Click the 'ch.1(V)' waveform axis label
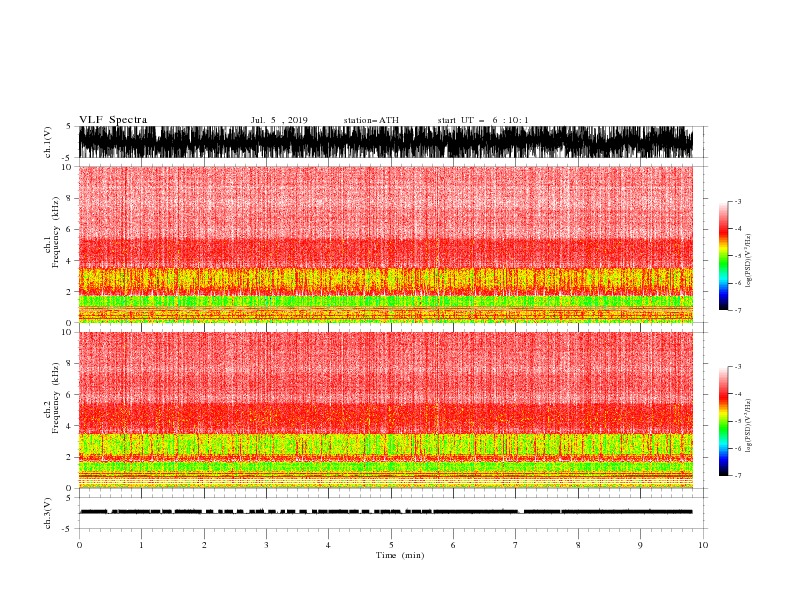 point(48,142)
